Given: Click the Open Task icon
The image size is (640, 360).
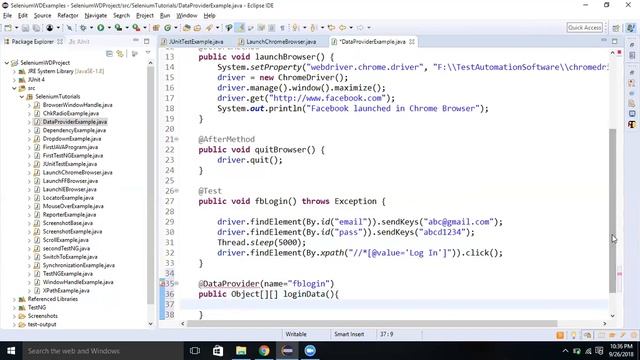Looking at the screenshot, I should [x=198, y=28].
